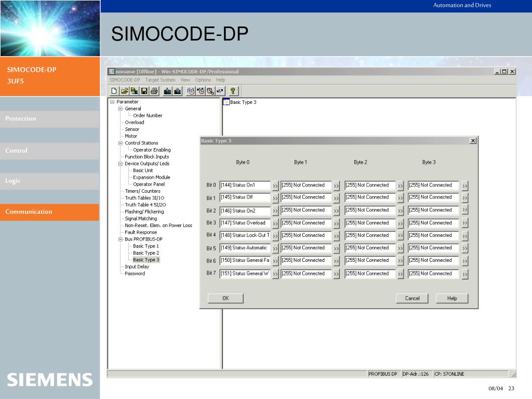Open the View menu
This screenshot has width=532, height=399.
tap(185, 79)
